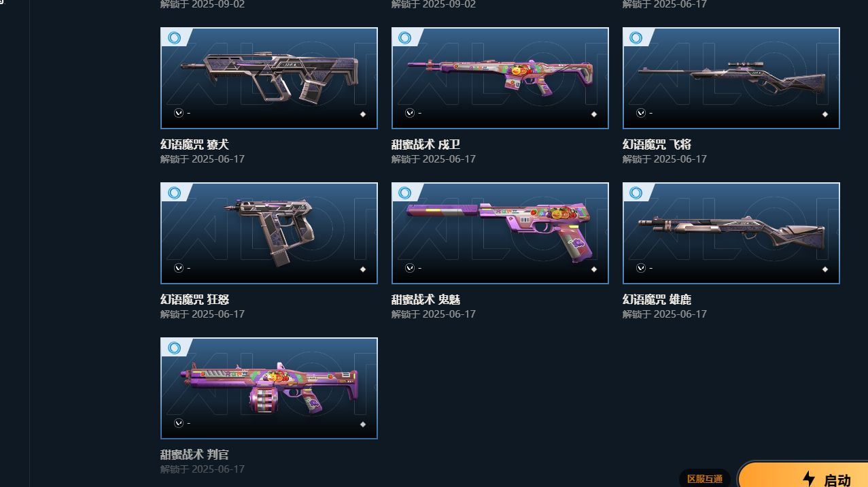Select the 甜蜜战术 戍卫 weapon skin image
Viewport: 868px width, 487px height.
tap(500, 78)
